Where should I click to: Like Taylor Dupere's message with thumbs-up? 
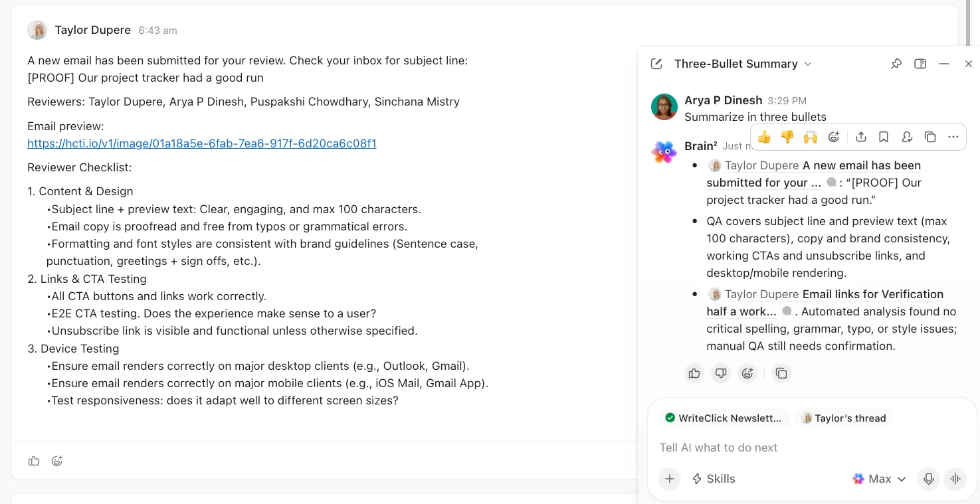34,461
